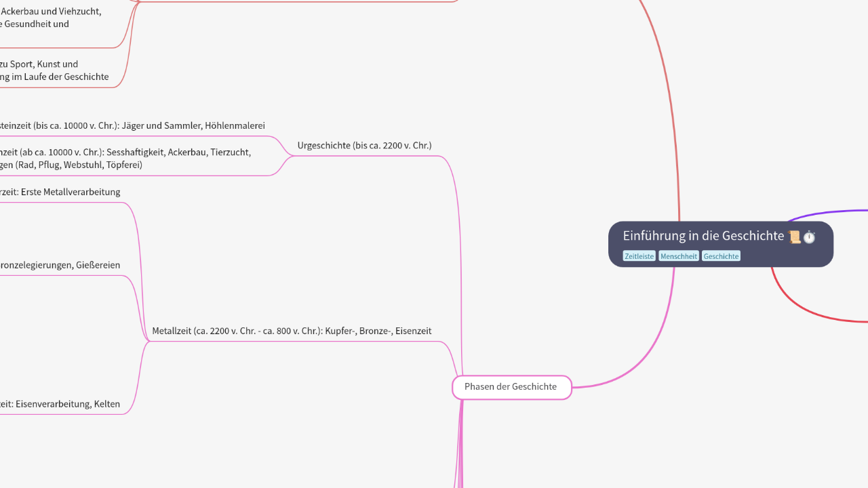Click the Geschichte tag
868x488 pixels.
(721, 256)
